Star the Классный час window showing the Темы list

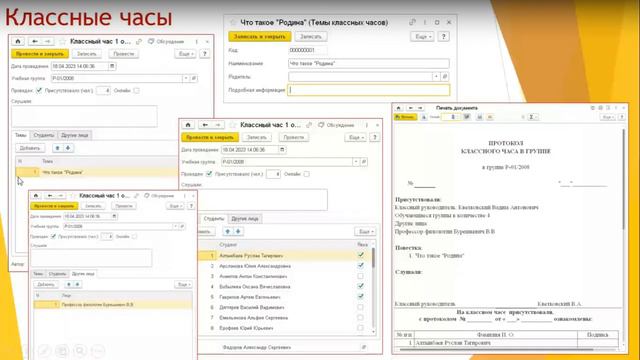[62, 42]
